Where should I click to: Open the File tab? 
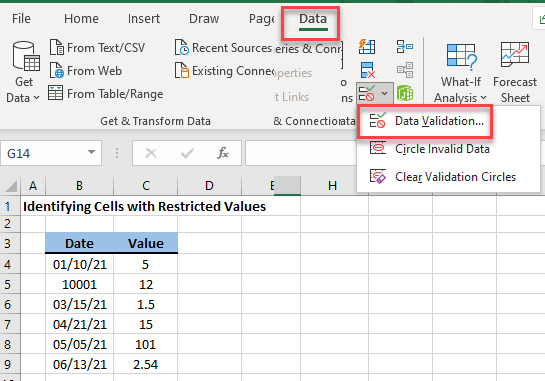(21, 18)
